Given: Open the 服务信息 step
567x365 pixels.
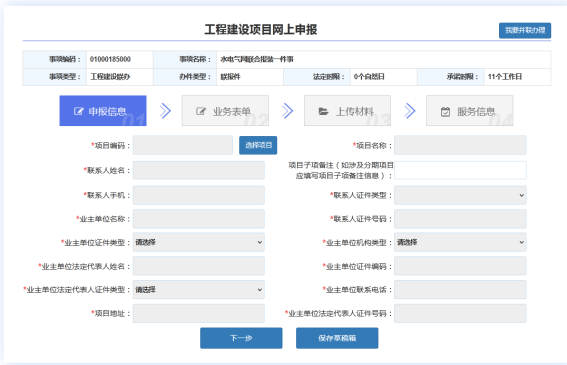Looking at the screenshot, I should click(x=470, y=111).
